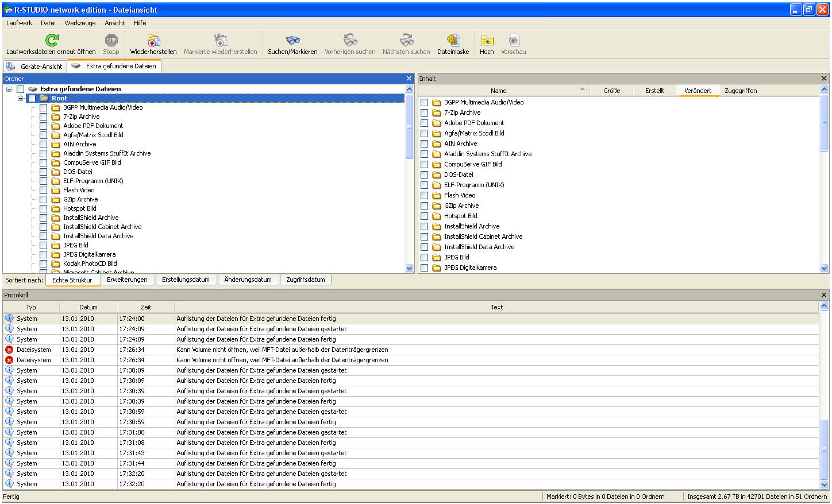
Task: Tick 'JPEG Bild' checkbox in the Ordner tree
Action: pos(43,245)
